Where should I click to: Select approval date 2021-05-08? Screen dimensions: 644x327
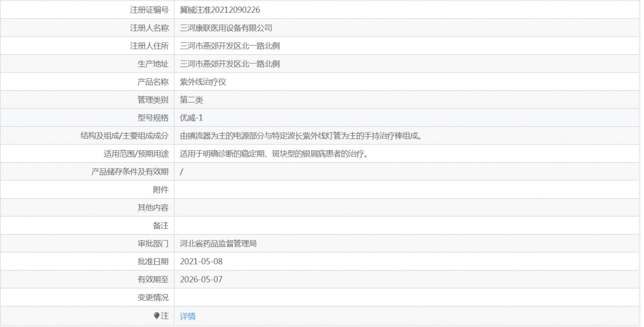[x=201, y=261]
